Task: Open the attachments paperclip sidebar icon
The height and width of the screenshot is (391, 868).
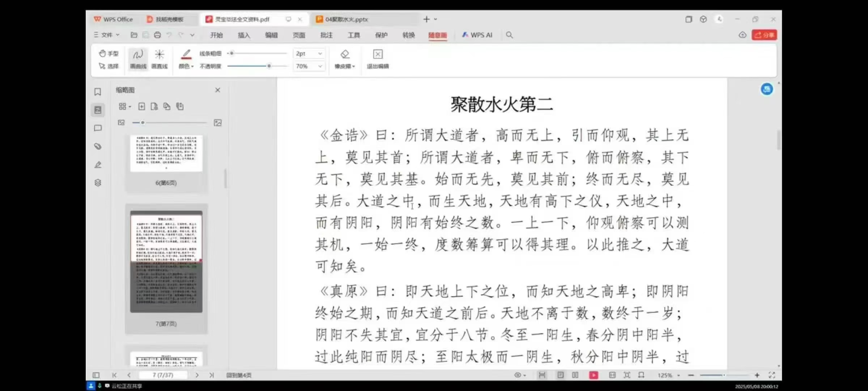Action: coord(98,146)
